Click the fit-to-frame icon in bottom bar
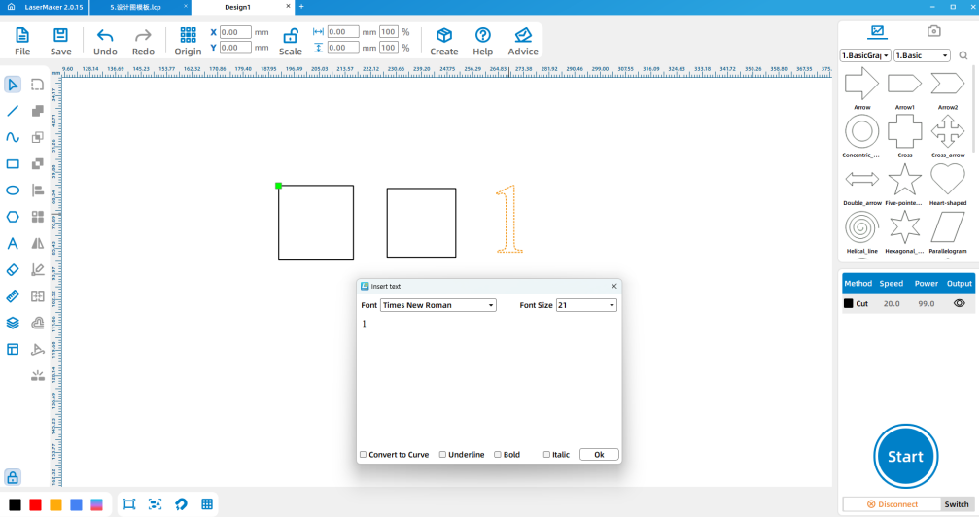 [x=128, y=504]
